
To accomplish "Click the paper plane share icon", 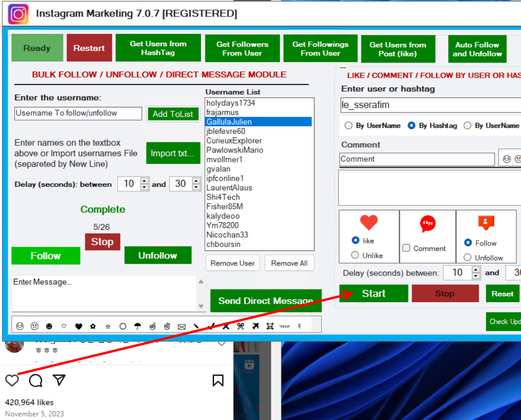I will click(x=59, y=380).
